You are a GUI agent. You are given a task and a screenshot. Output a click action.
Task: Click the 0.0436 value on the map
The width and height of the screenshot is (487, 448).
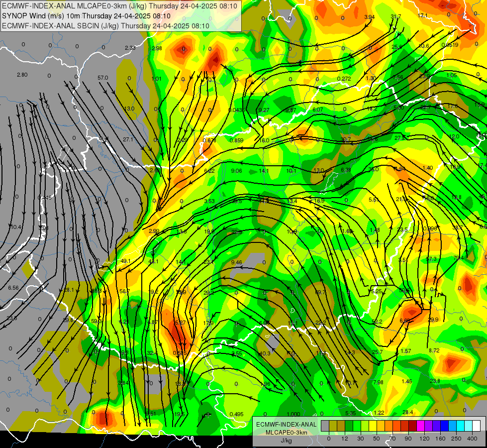236,110
